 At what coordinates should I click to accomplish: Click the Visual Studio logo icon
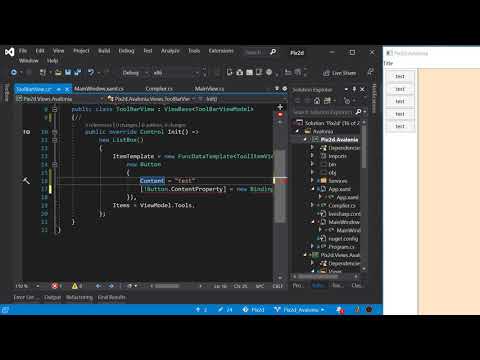click(x=10, y=52)
